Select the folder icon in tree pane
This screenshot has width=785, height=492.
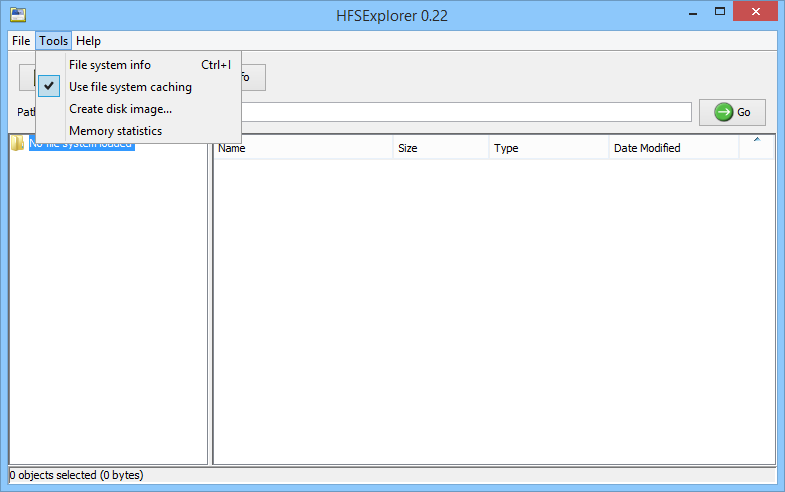coord(18,143)
